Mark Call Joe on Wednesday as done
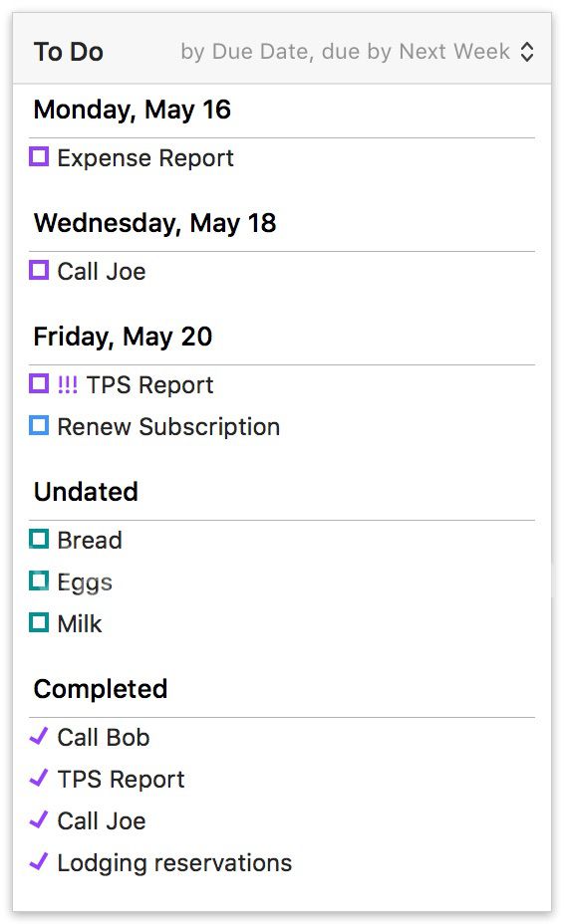564x924 pixels. (x=39, y=270)
